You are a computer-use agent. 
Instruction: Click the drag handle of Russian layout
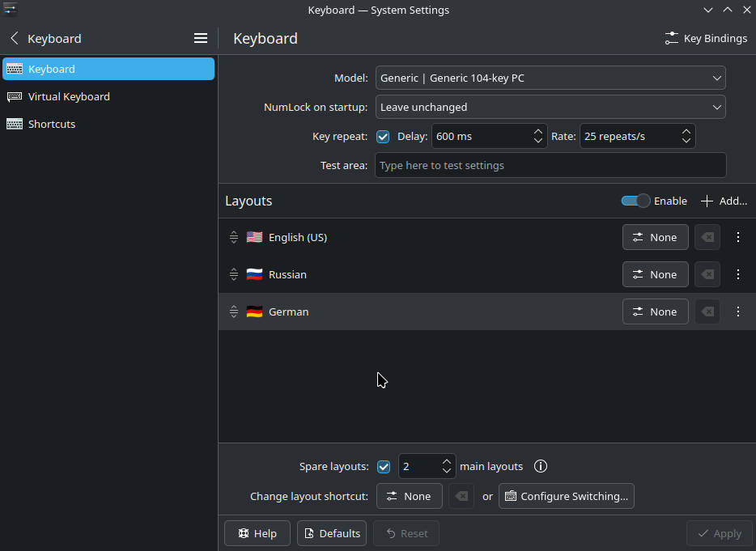click(x=233, y=274)
